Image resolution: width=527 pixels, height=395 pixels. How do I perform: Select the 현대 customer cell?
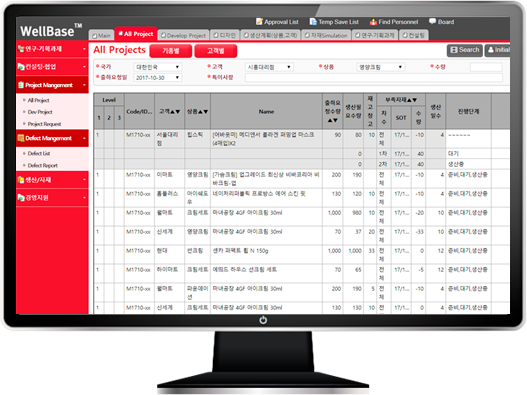tap(169, 255)
